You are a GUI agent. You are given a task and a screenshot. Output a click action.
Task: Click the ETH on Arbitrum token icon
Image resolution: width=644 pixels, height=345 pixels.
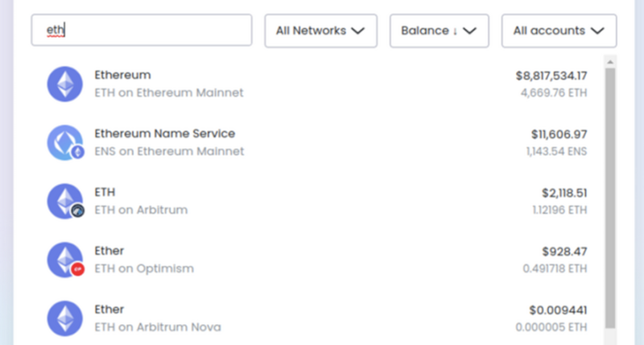click(x=65, y=201)
